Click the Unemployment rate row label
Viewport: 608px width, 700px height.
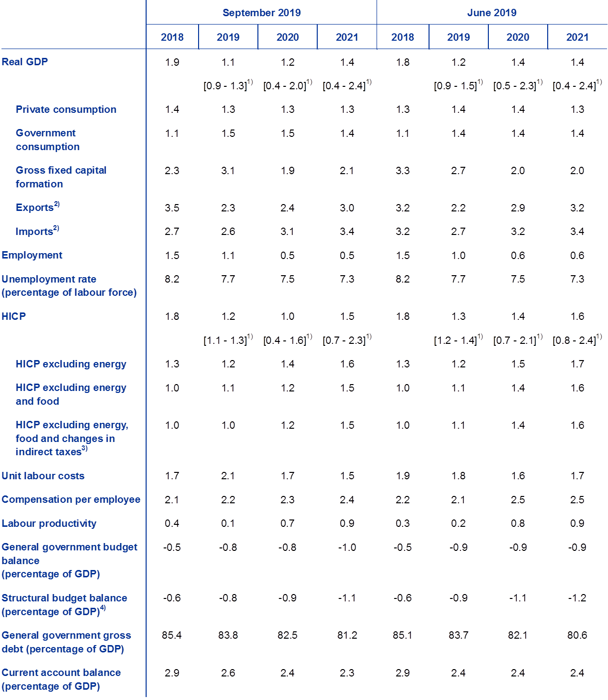(69, 285)
